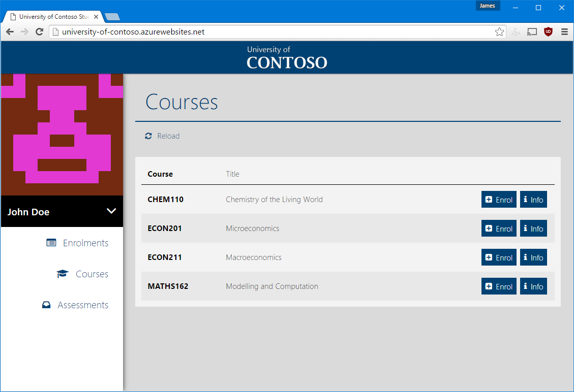Viewport: 574px width, 392px height.
Task: Reload the page with the browser refresh icon
Action: point(39,32)
